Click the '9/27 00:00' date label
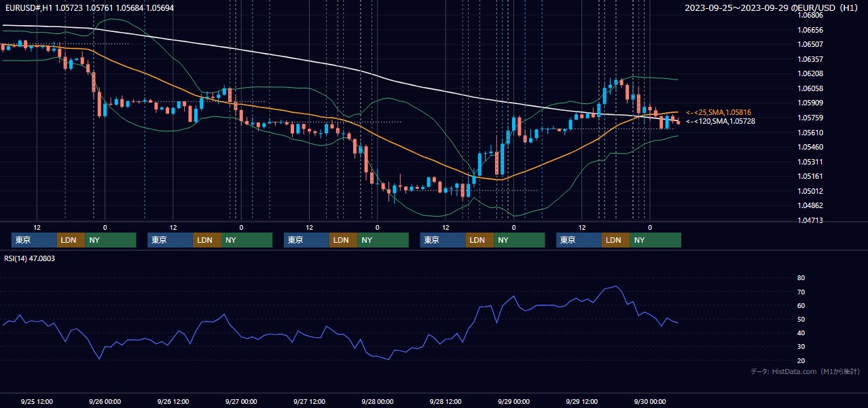868x408 pixels. 241,401
